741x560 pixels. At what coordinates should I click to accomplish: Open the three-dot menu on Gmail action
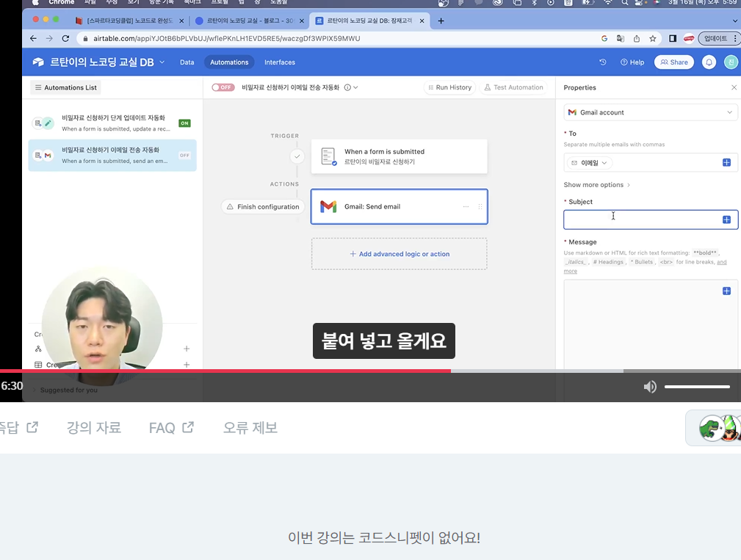(466, 206)
